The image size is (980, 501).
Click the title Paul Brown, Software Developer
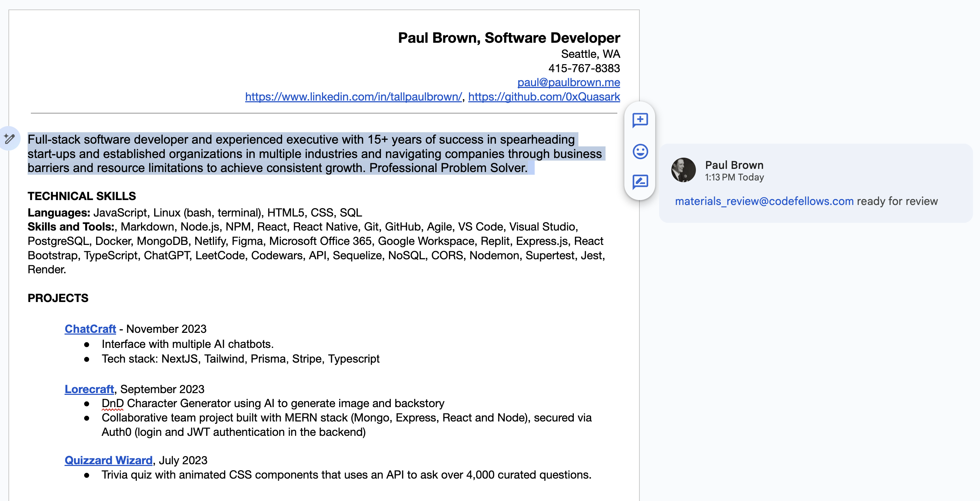pos(509,37)
